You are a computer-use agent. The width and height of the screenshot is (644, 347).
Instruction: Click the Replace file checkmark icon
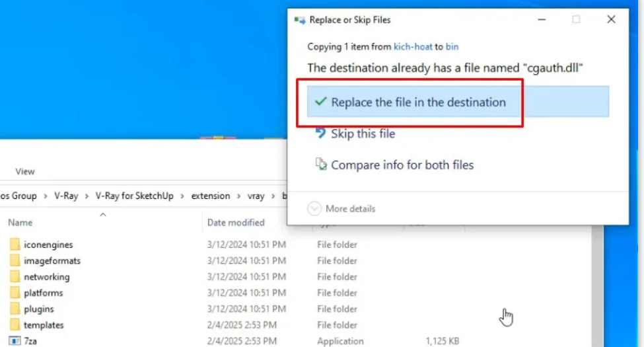[320, 102]
